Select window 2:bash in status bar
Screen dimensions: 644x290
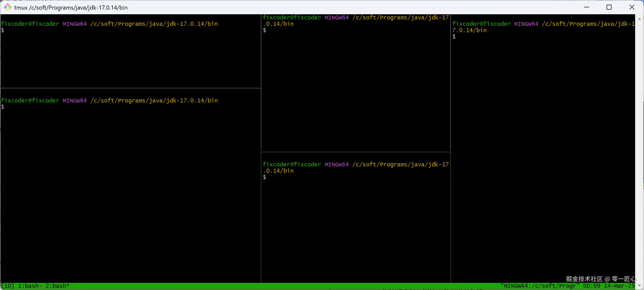[x=57, y=286]
